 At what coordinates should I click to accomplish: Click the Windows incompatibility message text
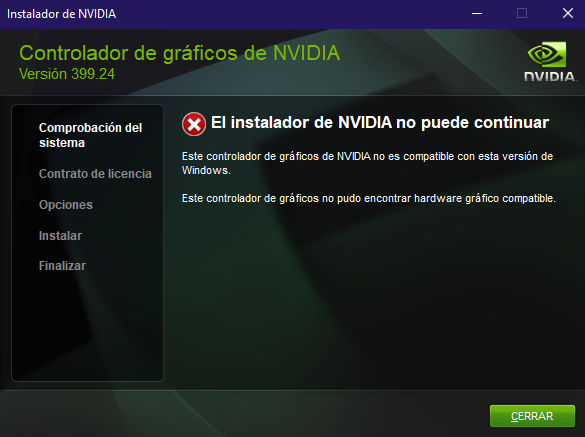pos(367,163)
